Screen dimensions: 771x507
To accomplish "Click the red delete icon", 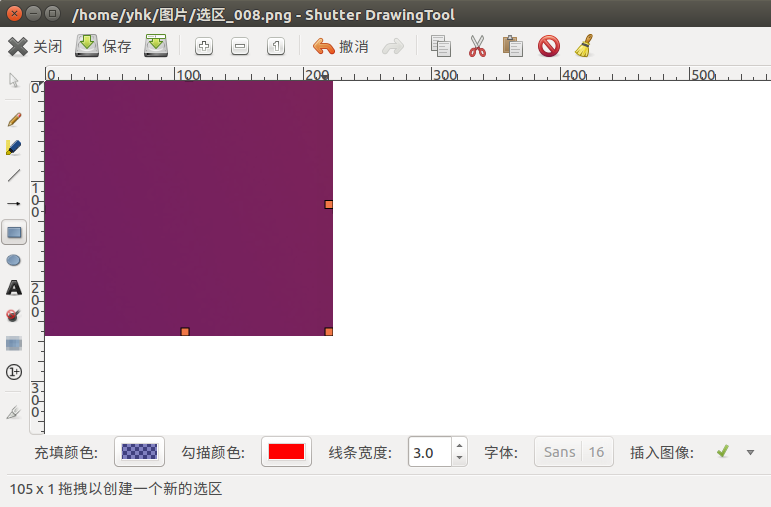I will tap(549, 46).
